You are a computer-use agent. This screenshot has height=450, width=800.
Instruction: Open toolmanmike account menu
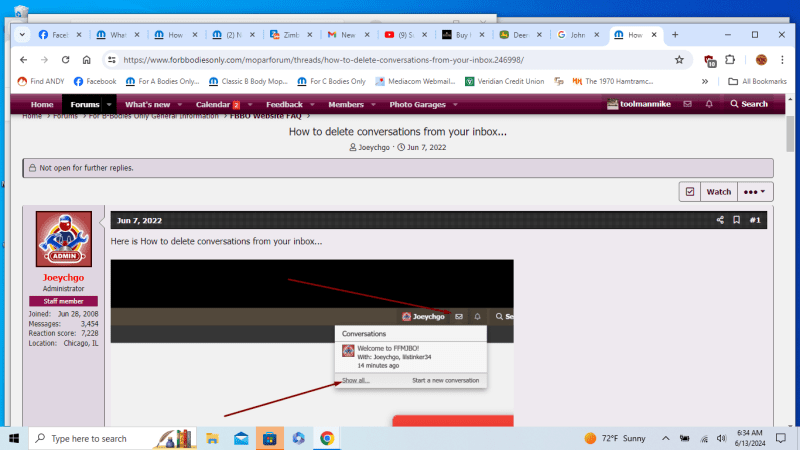639,104
